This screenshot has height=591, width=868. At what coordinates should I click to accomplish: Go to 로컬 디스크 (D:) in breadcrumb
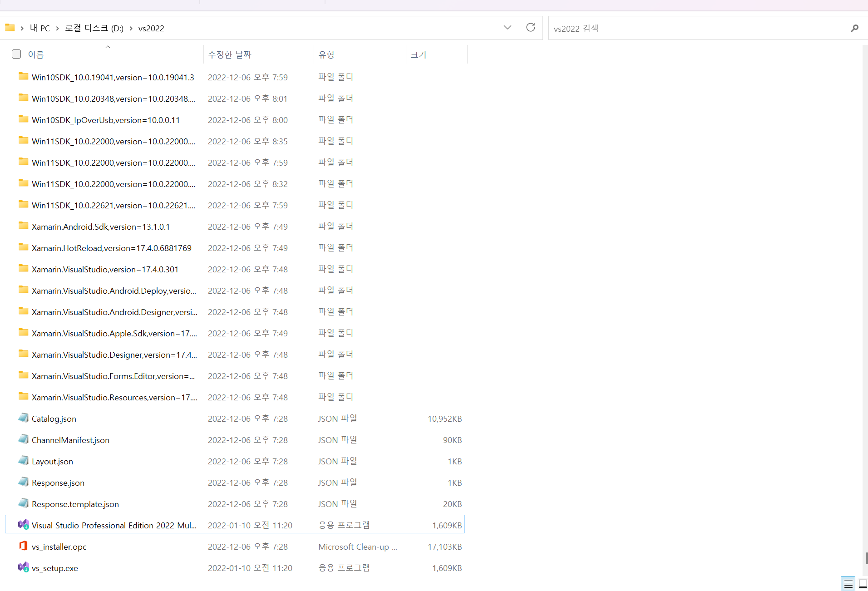(94, 28)
